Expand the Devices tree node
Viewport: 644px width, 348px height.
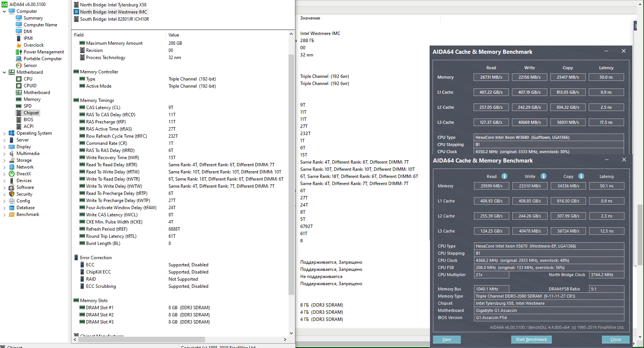tap(4, 181)
